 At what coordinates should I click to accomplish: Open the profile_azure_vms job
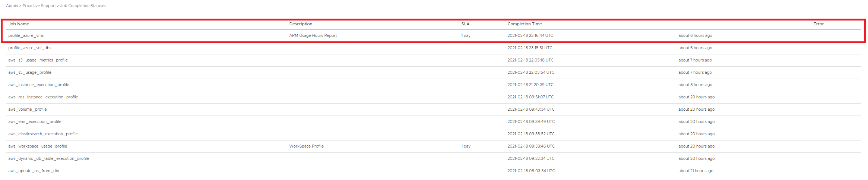(26, 35)
